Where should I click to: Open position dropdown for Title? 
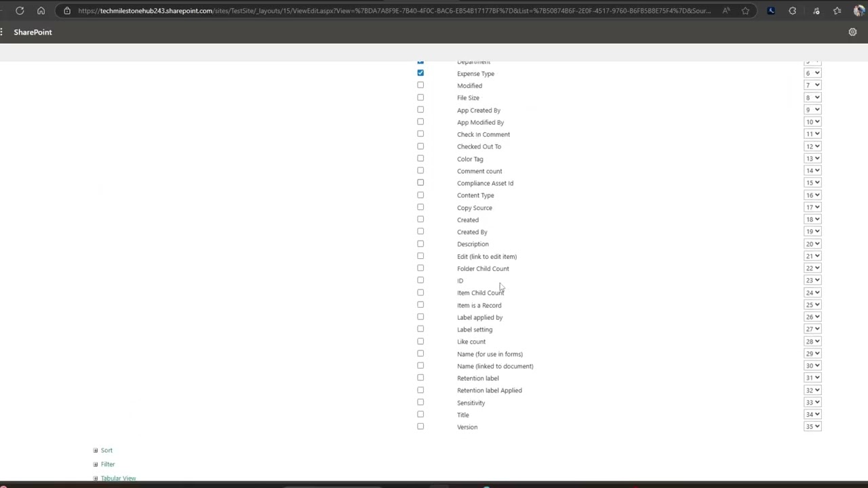[x=812, y=415]
